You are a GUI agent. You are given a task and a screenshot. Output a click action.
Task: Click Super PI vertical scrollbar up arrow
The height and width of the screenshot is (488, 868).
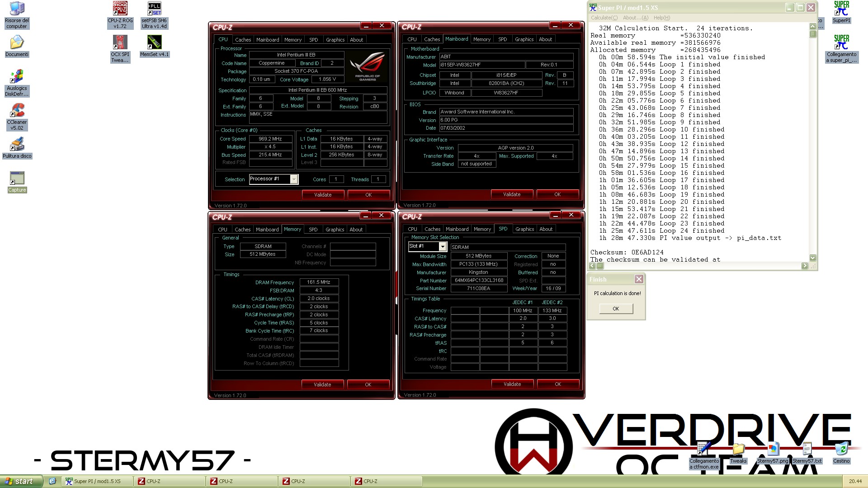[x=813, y=27]
